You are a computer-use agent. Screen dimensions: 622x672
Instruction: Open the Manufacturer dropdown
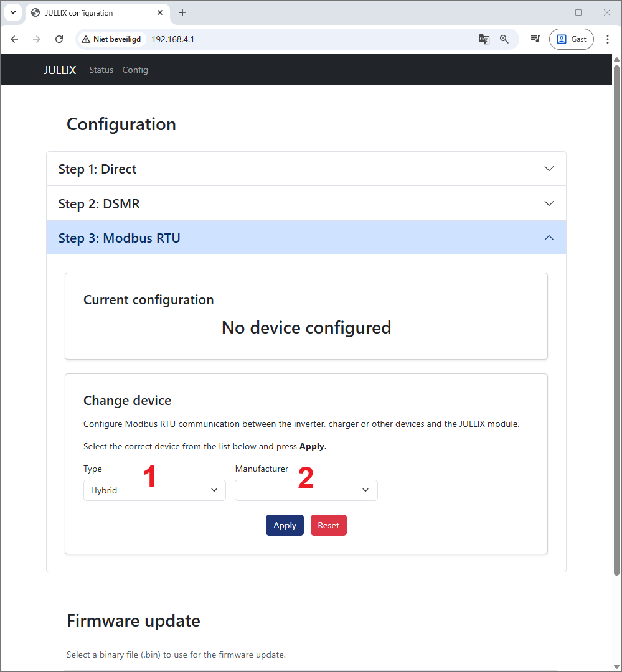tap(306, 490)
